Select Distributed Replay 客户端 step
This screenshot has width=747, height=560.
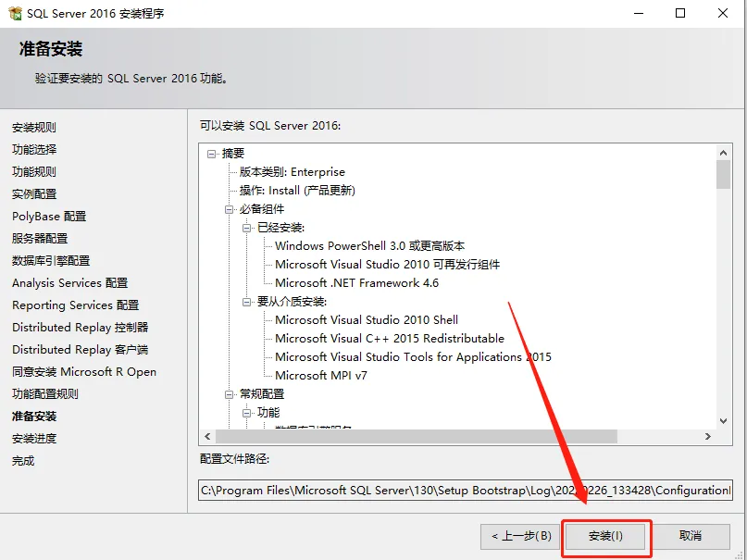pyautogui.click(x=80, y=350)
